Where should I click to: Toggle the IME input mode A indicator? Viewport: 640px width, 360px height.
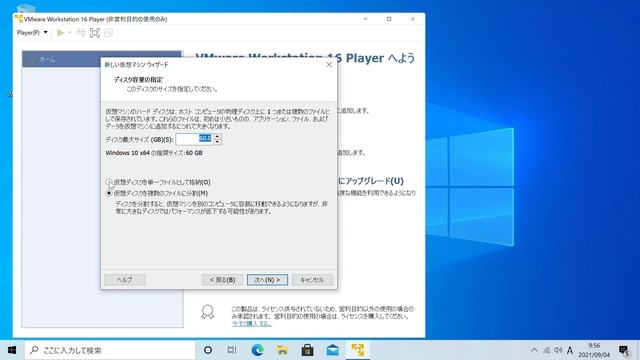click(x=570, y=350)
